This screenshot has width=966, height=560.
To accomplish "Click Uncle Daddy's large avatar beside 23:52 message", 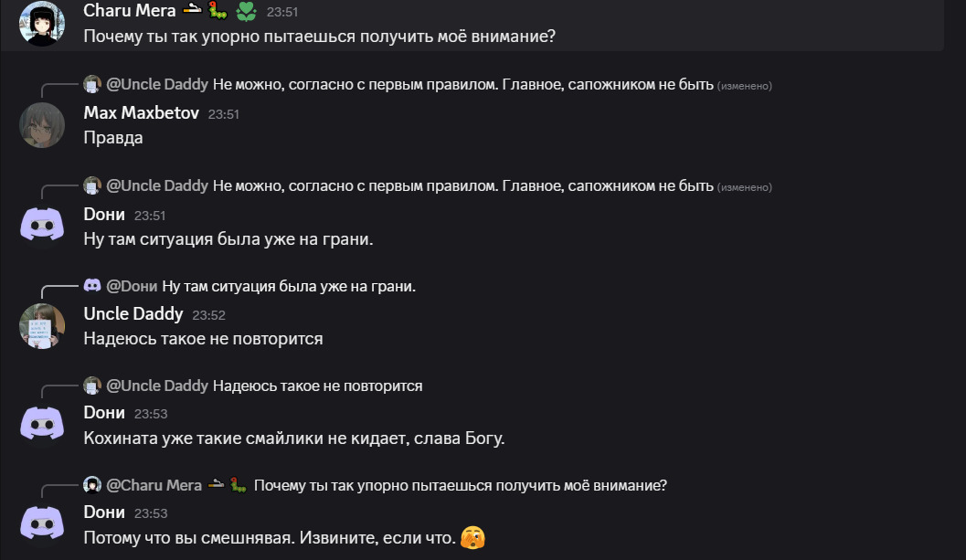I will (x=42, y=325).
